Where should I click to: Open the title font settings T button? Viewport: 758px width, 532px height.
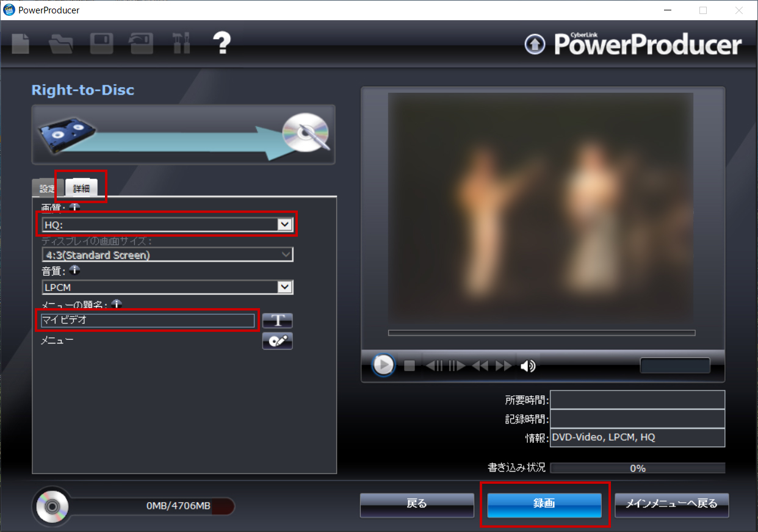pos(278,320)
